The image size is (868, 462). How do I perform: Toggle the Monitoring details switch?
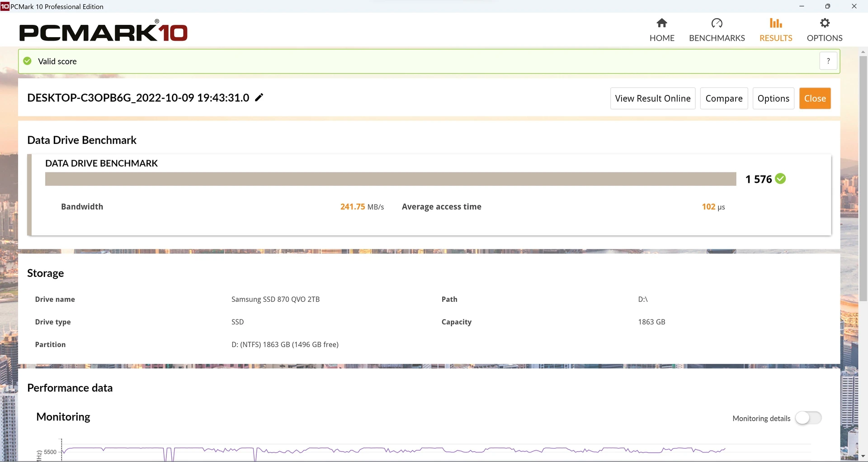click(808, 418)
